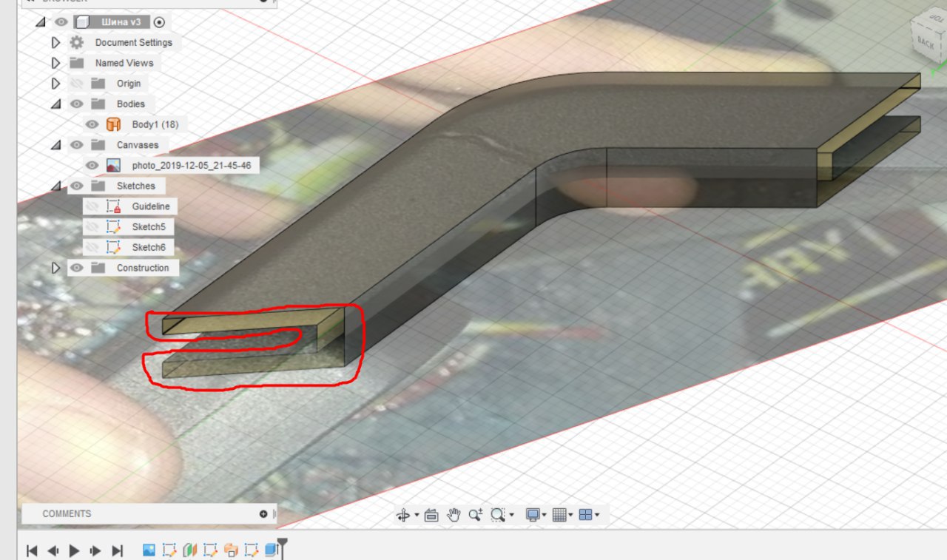The image size is (947, 560).
Task: Show the hidden Guideline sketch
Action: (92, 206)
